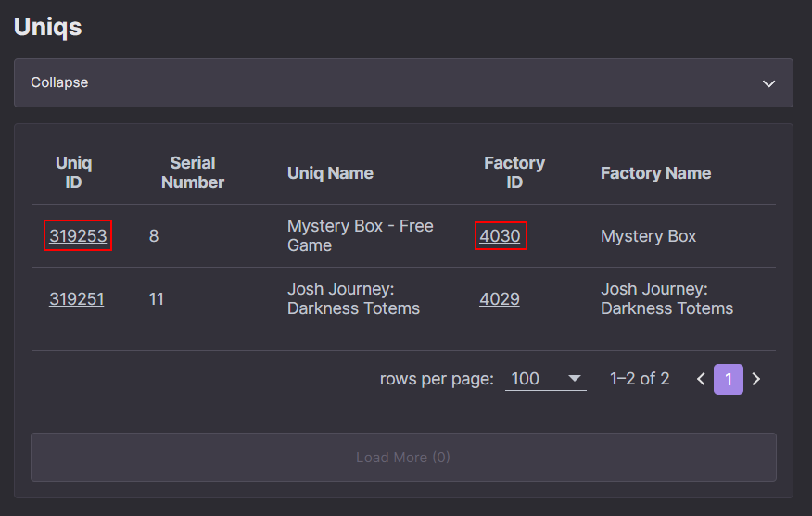This screenshot has width=812, height=516.
Task: Click the rows per page triangle arrow
Action: [574, 379]
